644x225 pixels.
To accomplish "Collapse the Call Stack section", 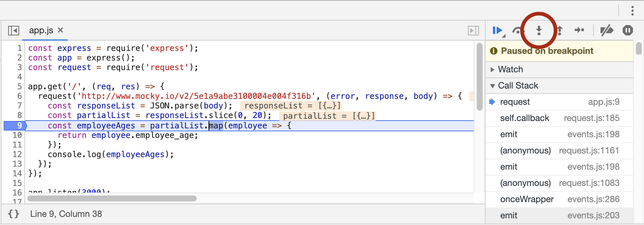I will coord(493,86).
